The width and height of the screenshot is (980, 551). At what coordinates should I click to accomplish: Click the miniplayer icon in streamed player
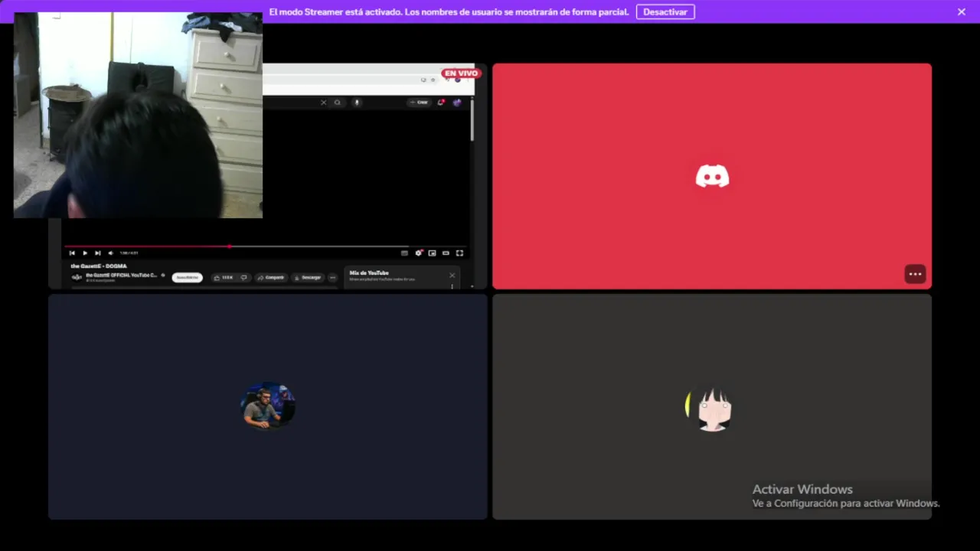432,253
